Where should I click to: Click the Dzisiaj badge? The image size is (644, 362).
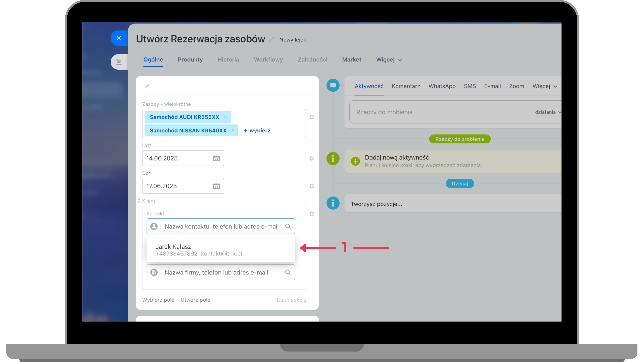460,183
